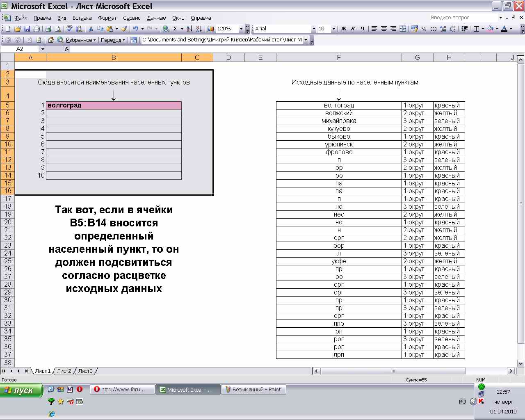Click the пуск Start button
This screenshot has height=420, width=525.
[22, 390]
